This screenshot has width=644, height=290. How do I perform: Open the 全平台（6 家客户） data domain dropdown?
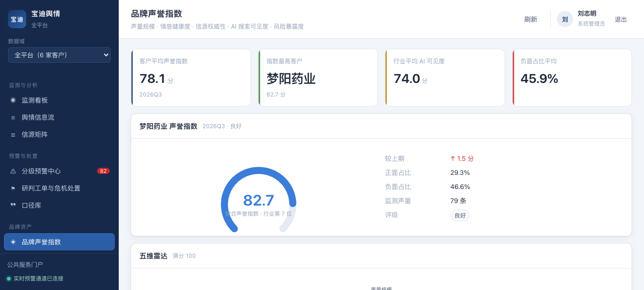pyautogui.click(x=59, y=55)
